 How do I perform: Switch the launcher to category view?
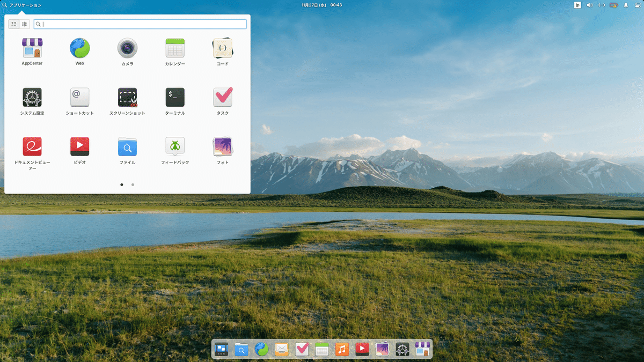point(24,24)
